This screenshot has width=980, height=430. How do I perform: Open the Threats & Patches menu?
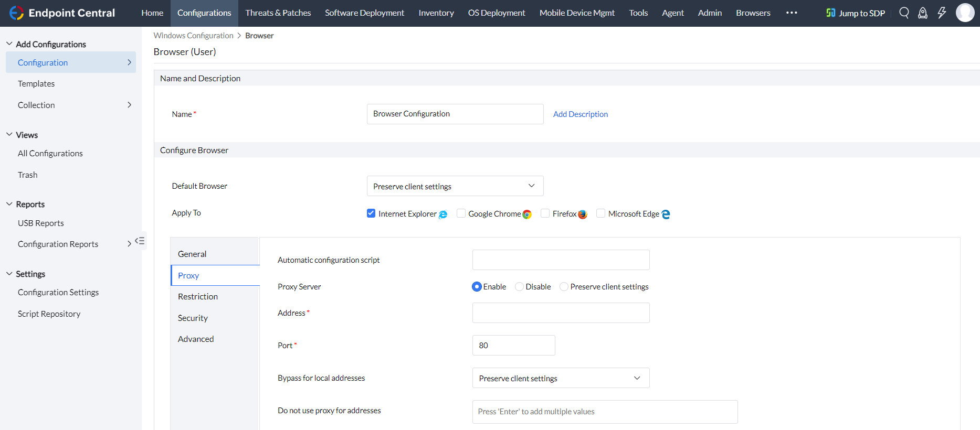278,13
